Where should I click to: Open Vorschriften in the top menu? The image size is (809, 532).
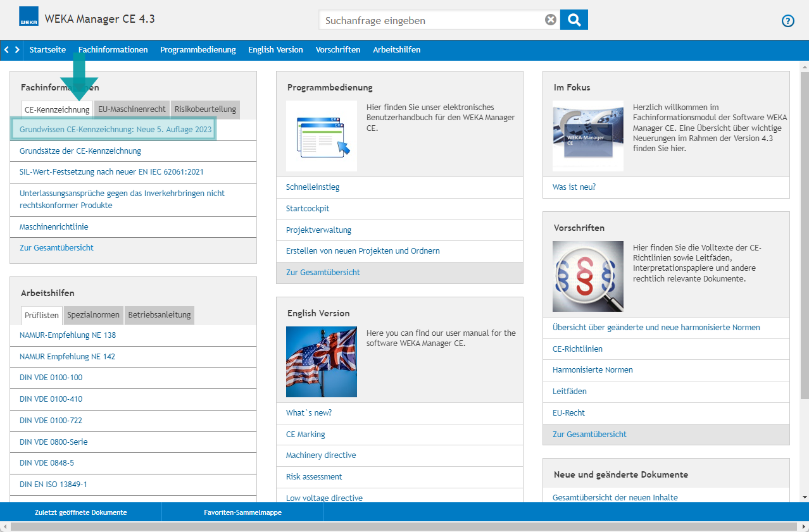coord(338,50)
